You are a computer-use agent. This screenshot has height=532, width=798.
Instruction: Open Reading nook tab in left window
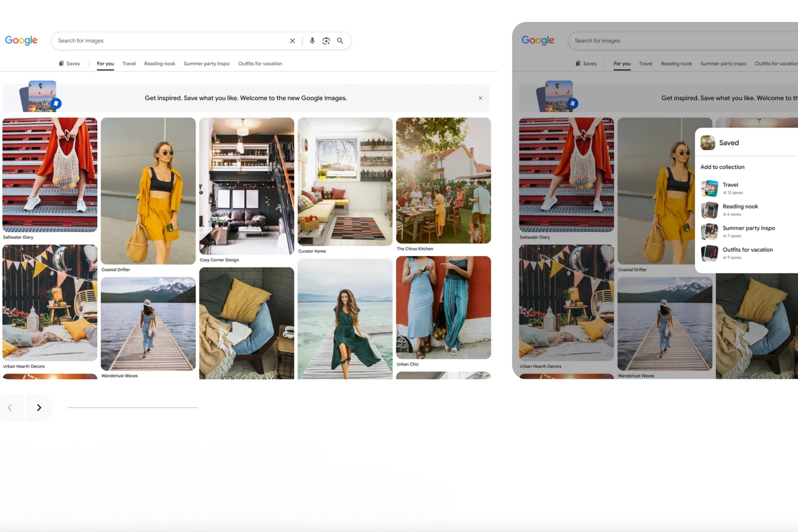160,63
